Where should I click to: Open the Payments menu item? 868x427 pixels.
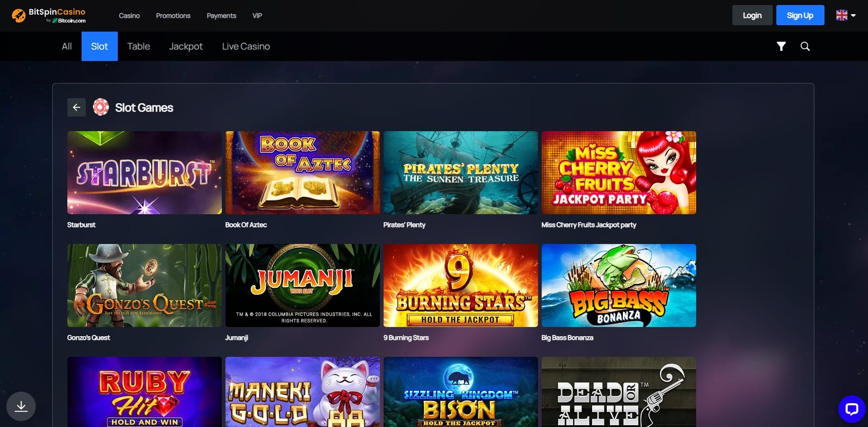(221, 16)
